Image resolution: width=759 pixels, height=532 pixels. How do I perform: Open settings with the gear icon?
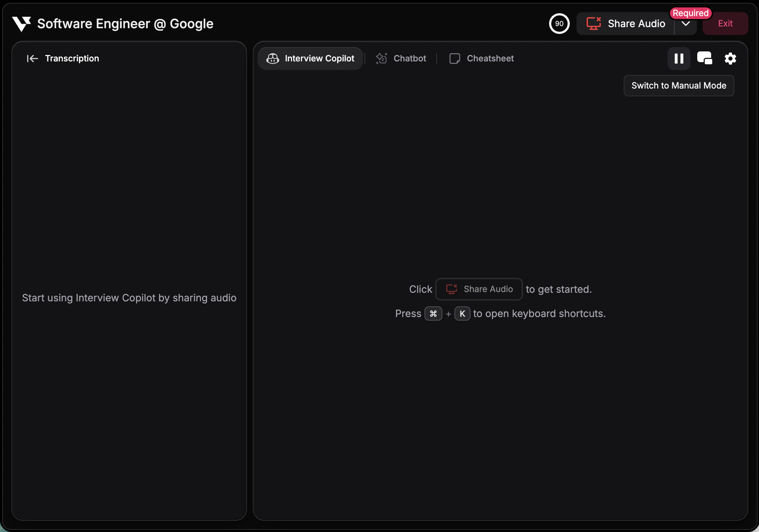[x=730, y=59]
